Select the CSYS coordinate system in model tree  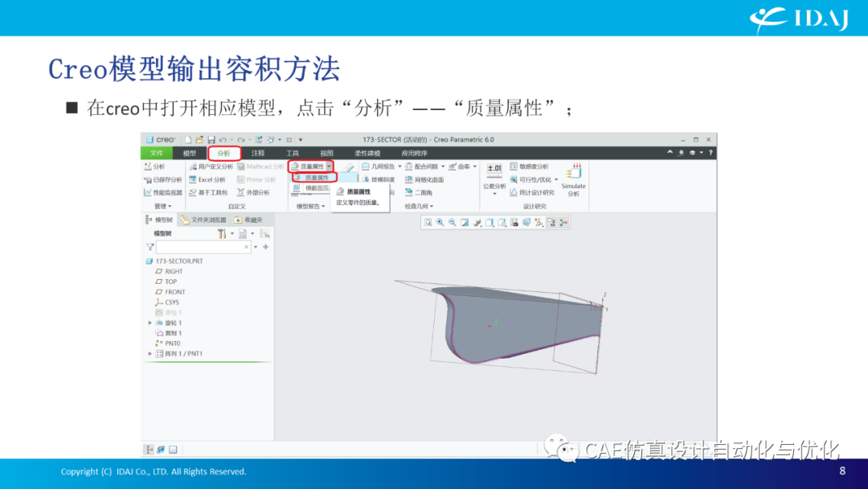click(x=167, y=302)
